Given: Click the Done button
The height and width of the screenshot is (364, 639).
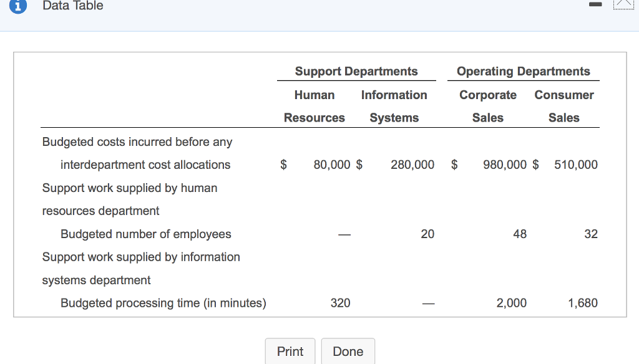Looking at the screenshot, I should point(348,351).
